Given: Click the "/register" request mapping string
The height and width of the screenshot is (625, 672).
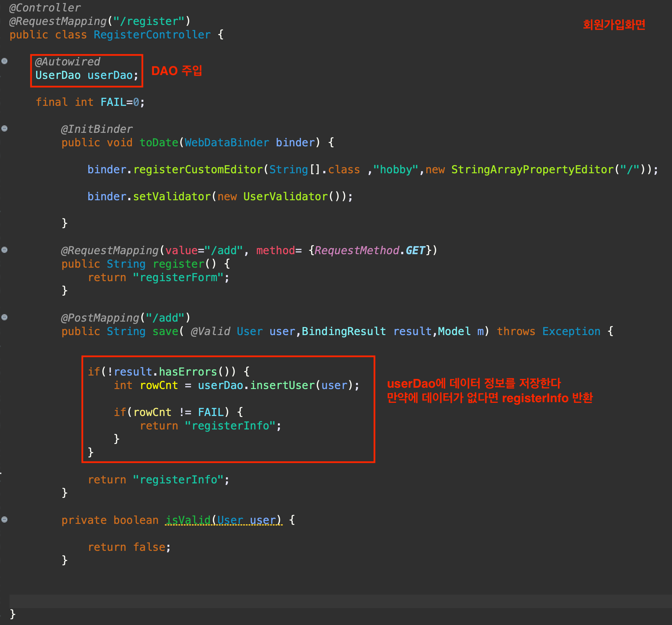Looking at the screenshot, I should [149, 21].
